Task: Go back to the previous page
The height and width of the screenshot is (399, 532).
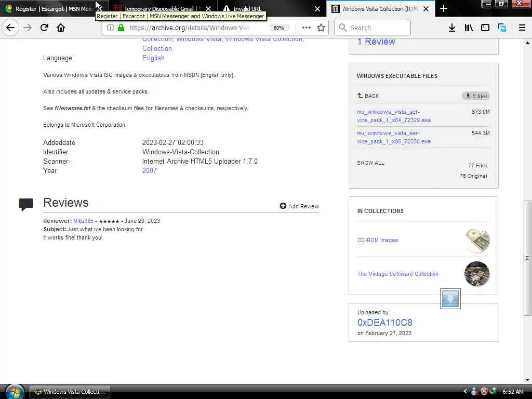Action: click(10, 28)
